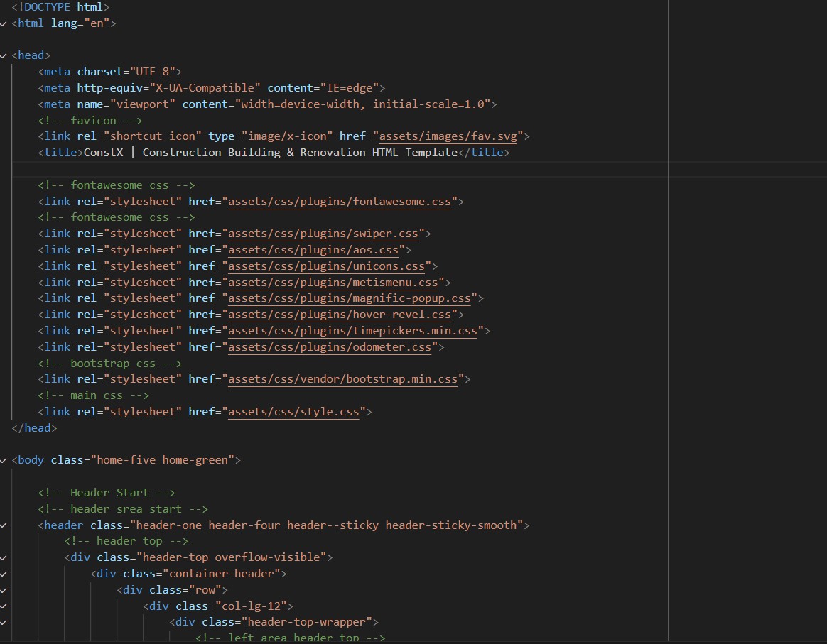Collapse the header-one header-four element
Viewport: 827px width, 644px height.
(4, 525)
